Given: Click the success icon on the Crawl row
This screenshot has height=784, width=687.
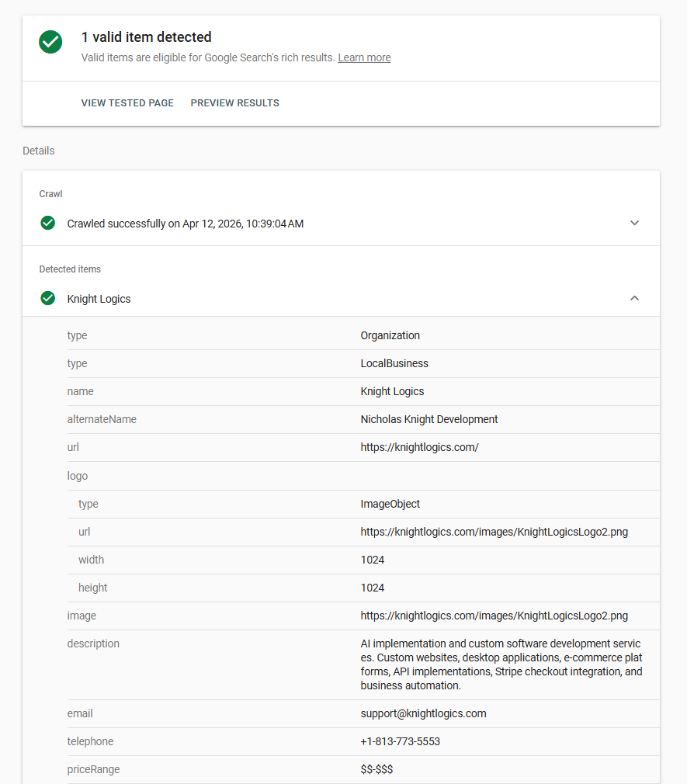Looking at the screenshot, I should pos(47,223).
